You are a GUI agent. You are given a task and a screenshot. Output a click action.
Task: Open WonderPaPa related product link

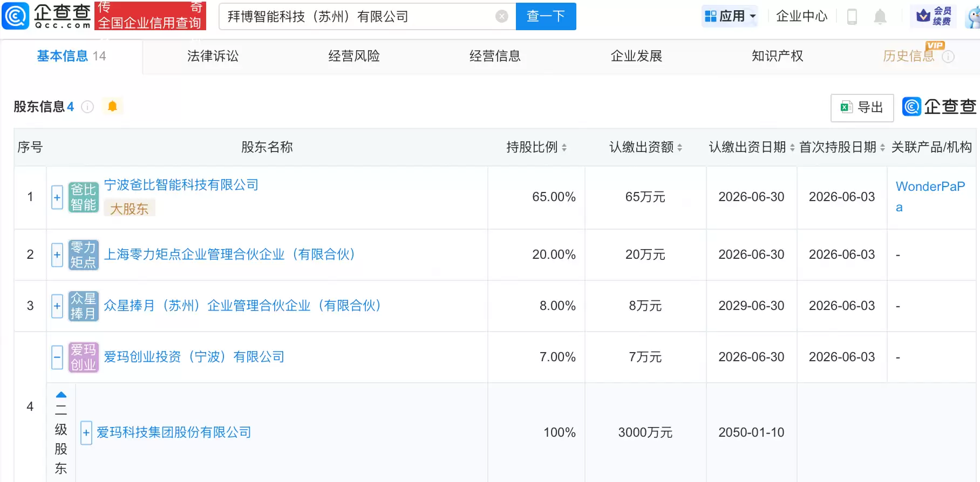coord(930,197)
